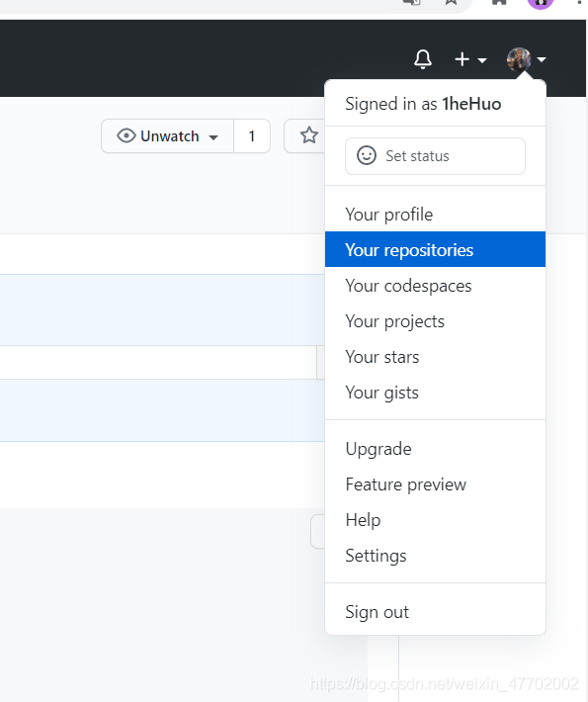Click the browser profile avatar
Screen dimensions: 588x702
pos(541,4)
